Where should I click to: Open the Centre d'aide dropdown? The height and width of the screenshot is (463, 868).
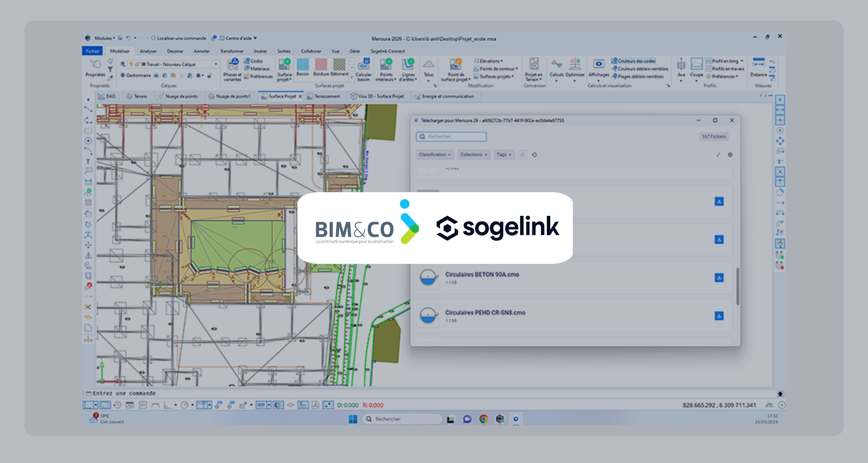[x=238, y=38]
